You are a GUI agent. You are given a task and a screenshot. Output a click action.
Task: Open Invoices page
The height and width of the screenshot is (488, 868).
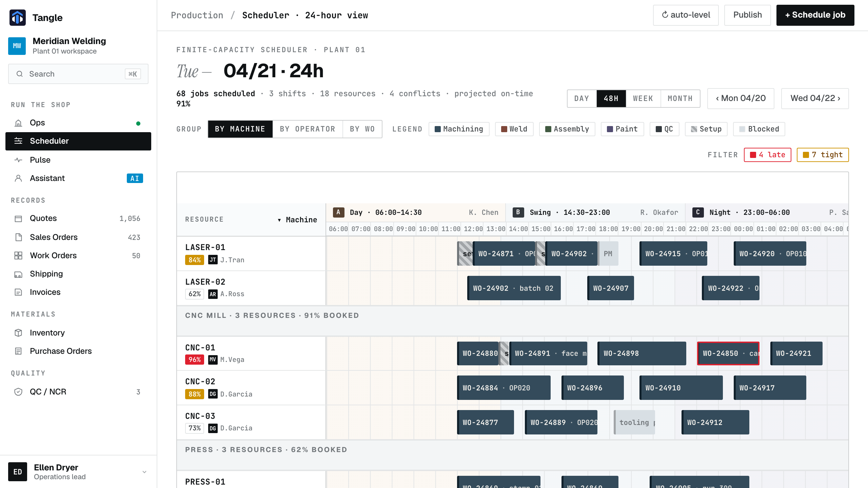coord(78,292)
